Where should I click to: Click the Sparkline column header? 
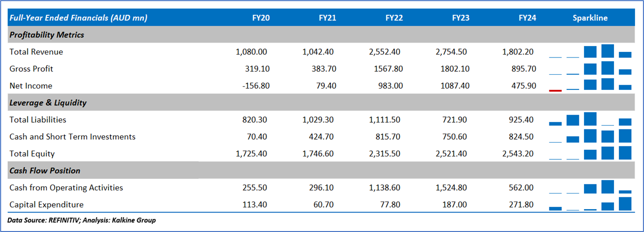coord(590,18)
